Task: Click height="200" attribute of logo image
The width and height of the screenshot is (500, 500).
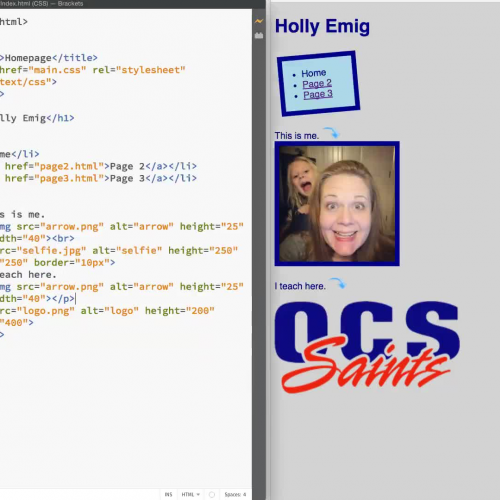Action: [x=180, y=311]
